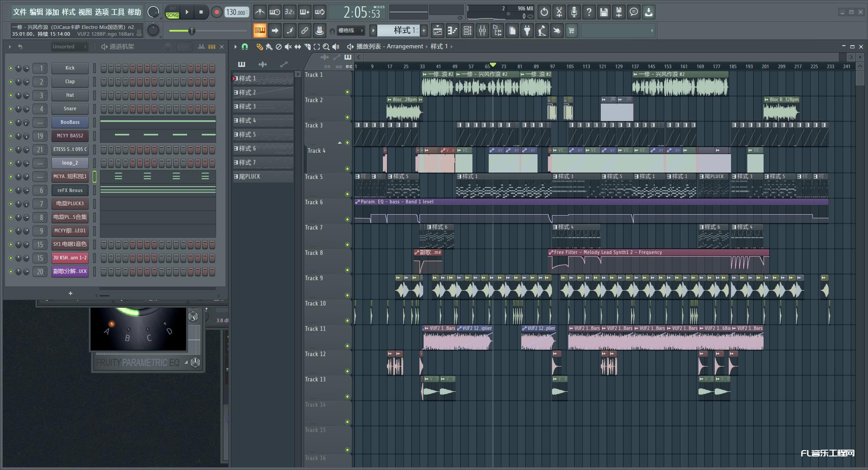Open the 添加 (Add) menu
Viewport: 868px width, 470px height.
coord(52,12)
